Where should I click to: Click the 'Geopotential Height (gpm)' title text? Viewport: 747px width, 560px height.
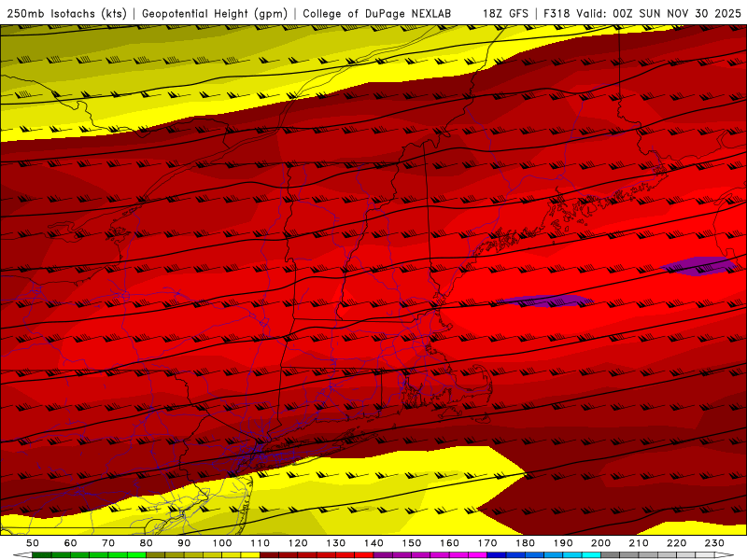(x=215, y=14)
